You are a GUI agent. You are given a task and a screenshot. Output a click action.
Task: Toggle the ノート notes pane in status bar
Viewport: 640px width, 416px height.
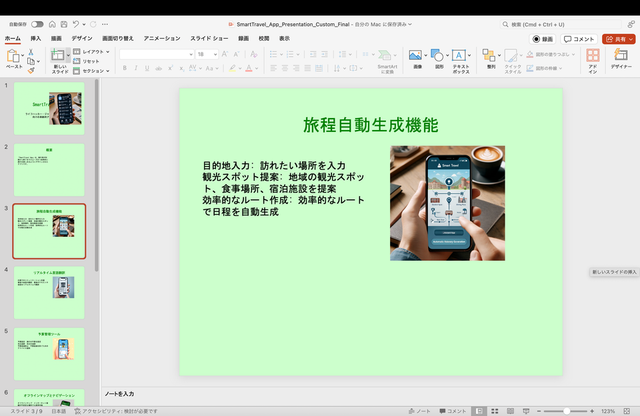[x=419, y=411]
